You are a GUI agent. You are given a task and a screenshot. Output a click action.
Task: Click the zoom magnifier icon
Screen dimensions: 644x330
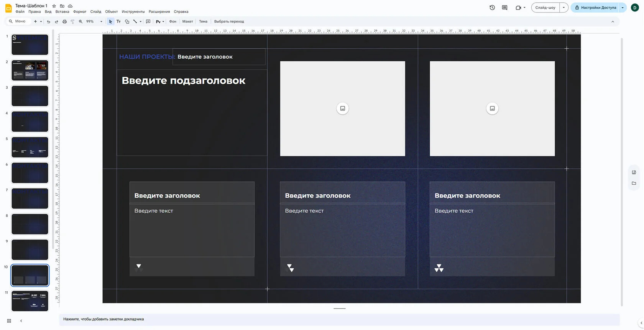(80, 21)
